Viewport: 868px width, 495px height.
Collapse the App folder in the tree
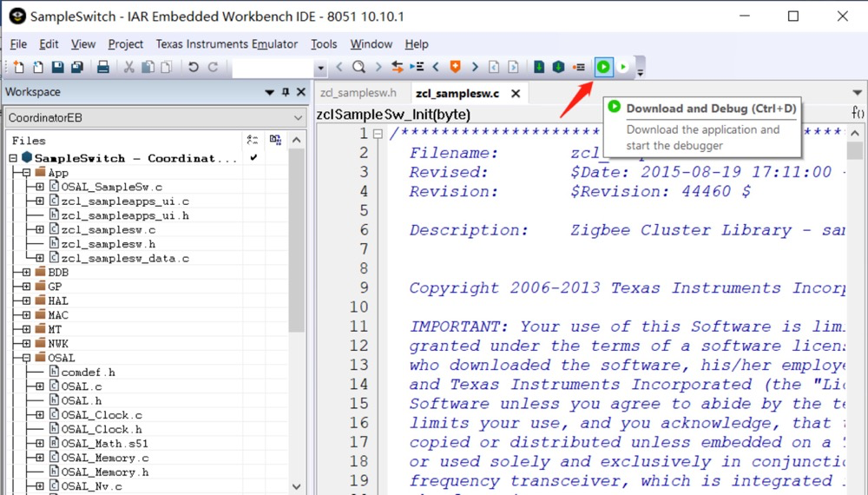point(26,173)
